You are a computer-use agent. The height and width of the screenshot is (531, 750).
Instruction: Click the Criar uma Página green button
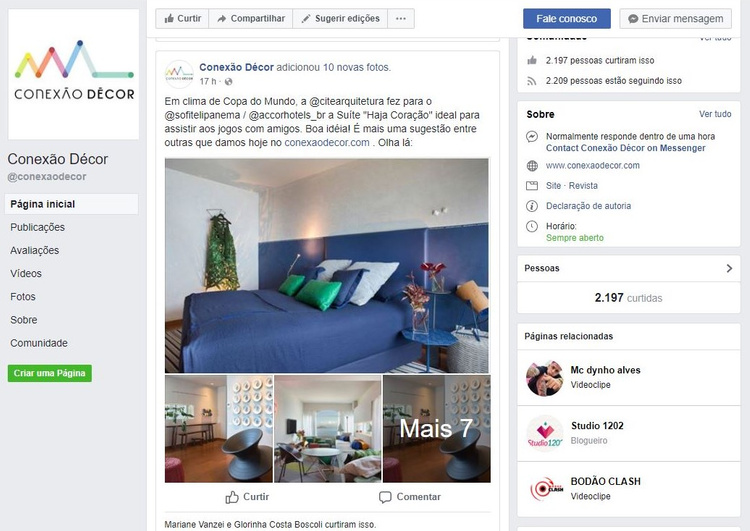[50, 373]
